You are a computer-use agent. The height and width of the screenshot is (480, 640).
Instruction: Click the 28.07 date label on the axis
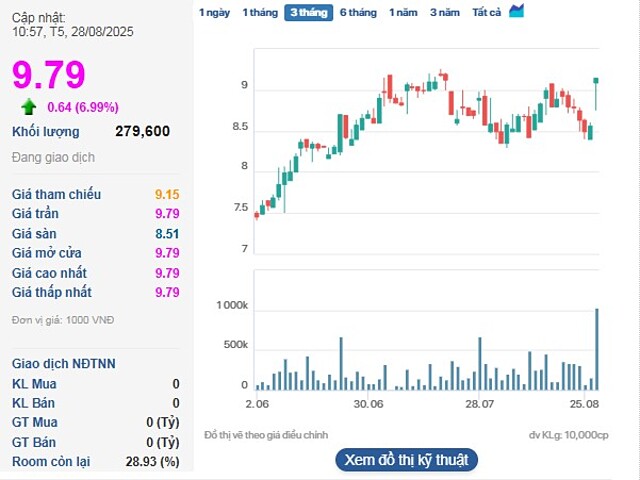(481, 404)
